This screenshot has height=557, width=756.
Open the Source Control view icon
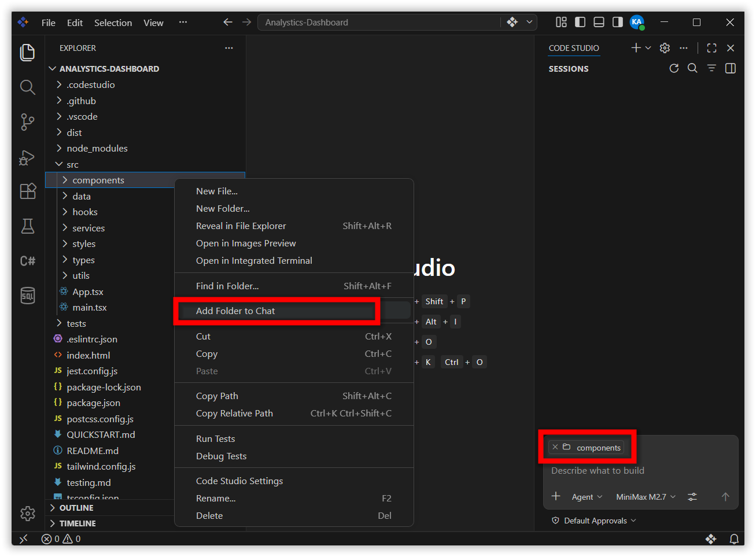pos(28,122)
